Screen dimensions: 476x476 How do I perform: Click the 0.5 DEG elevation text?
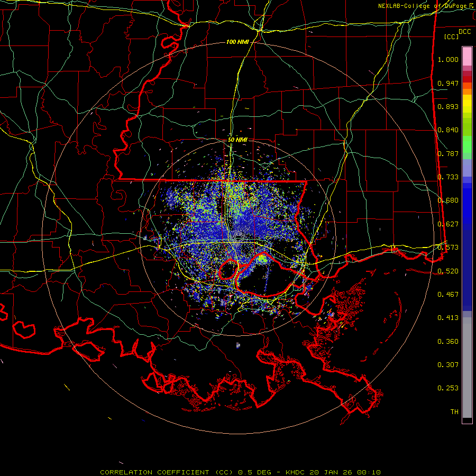[254, 472]
